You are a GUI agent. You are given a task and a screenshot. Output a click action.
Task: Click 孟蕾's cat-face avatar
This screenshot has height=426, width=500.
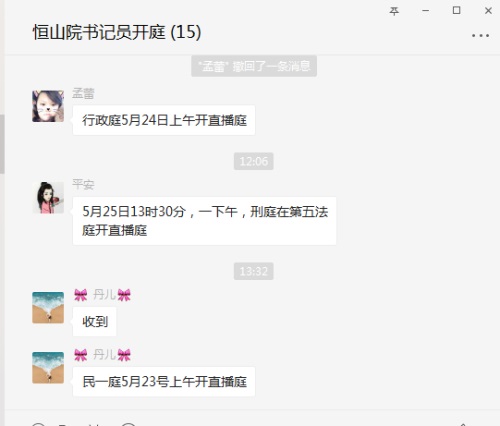point(48,106)
